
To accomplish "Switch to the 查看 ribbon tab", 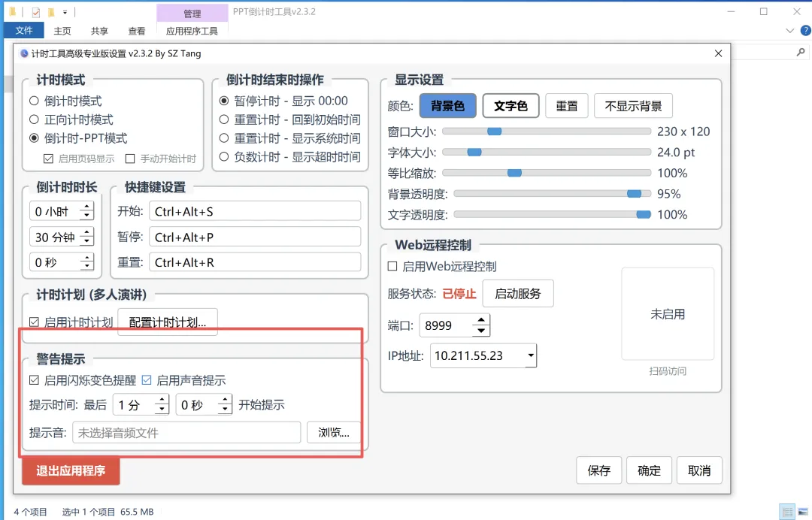I will tap(137, 31).
